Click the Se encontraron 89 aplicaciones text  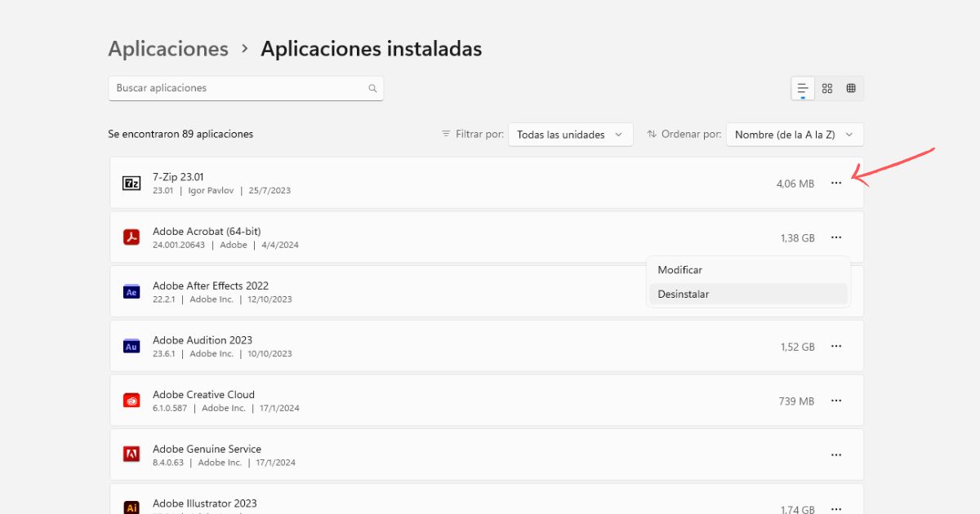(180, 134)
